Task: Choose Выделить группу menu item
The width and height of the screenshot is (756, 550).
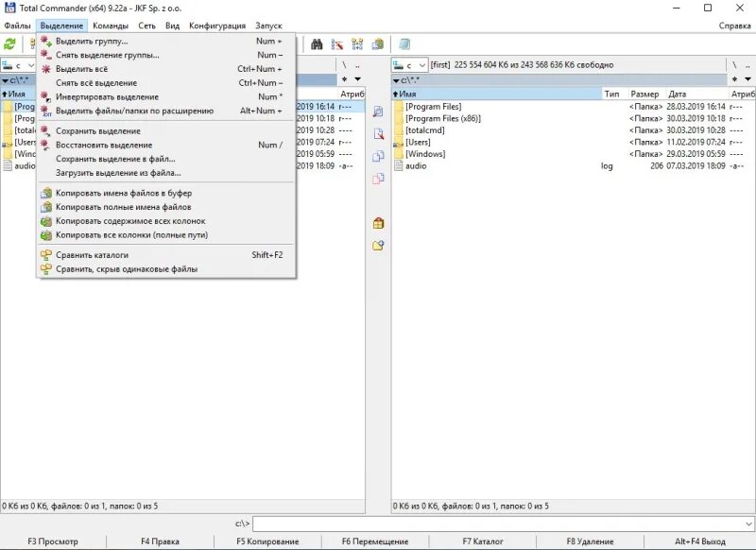Action: point(166,41)
